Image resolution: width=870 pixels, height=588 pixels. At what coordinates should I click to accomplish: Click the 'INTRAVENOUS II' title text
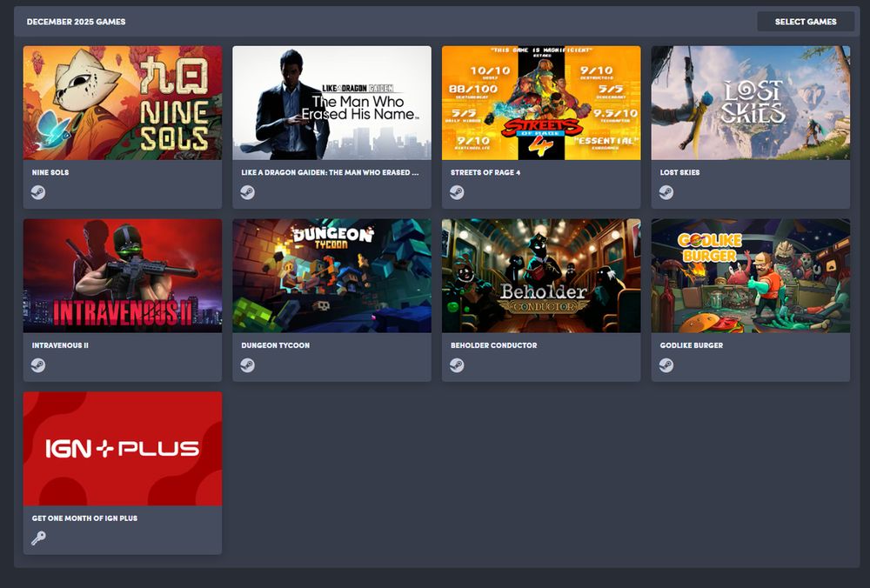(x=60, y=345)
